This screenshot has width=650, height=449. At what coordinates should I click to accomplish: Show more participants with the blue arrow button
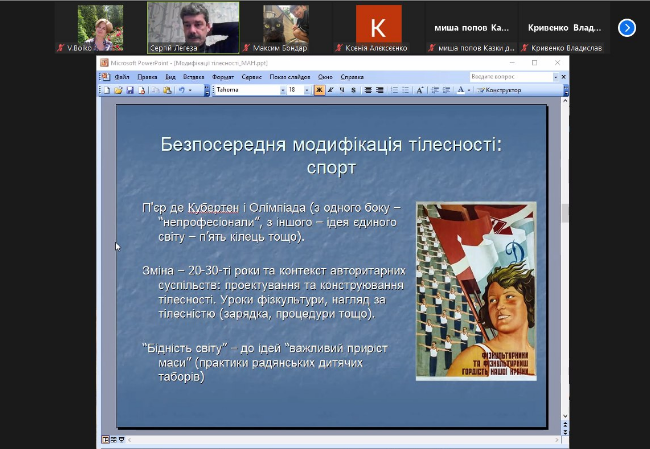tap(626, 28)
